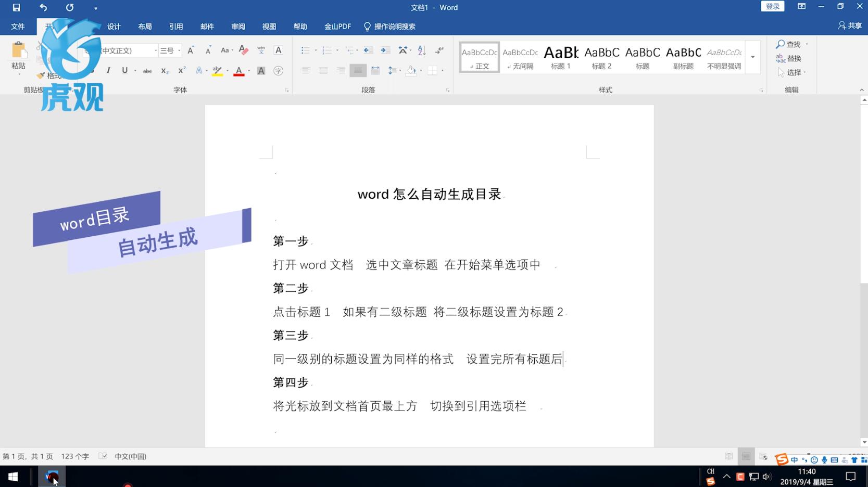The height and width of the screenshot is (487, 868).
Task: Toggle underline formatting
Action: (x=124, y=70)
